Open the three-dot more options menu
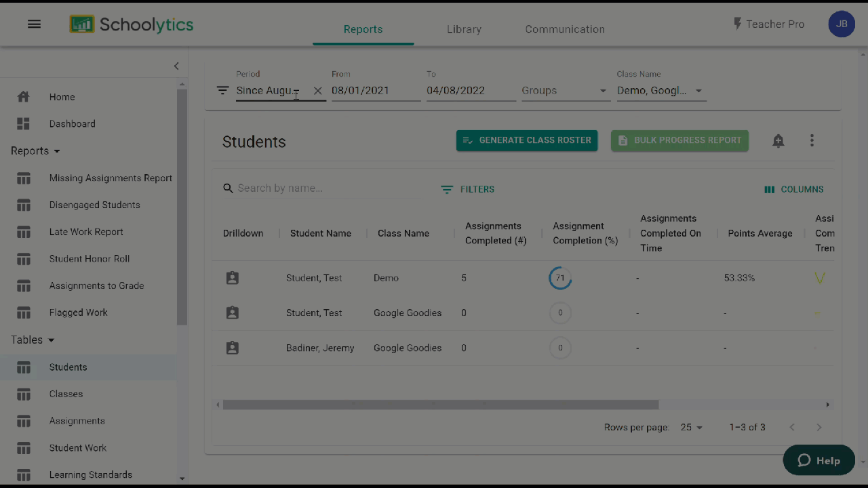This screenshot has width=868, height=488. pos(812,140)
